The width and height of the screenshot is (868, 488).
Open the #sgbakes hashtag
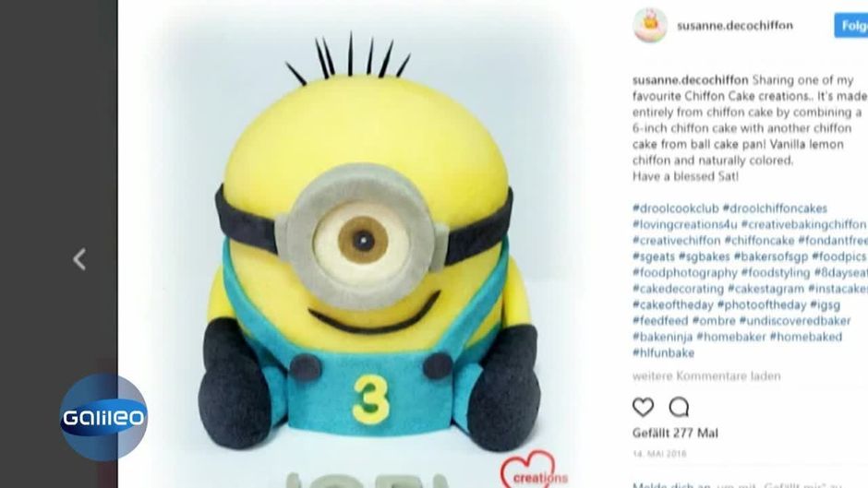pyautogui.click(x=705, y=256)
